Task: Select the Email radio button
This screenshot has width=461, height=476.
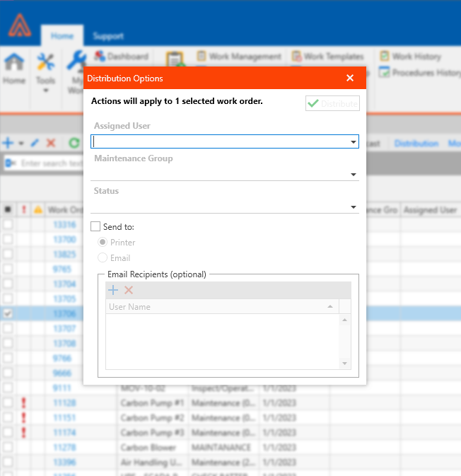Action: pyautogui.click(x=103, y=258)
